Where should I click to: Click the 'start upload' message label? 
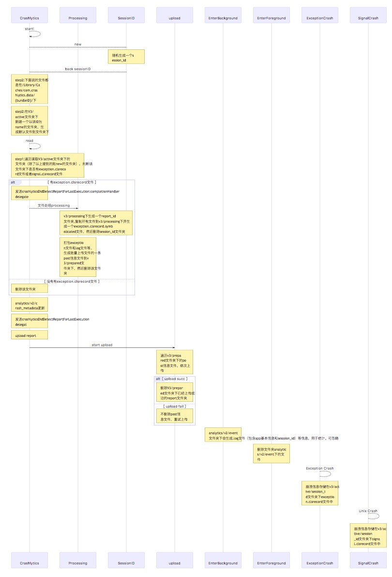[102, 345]
